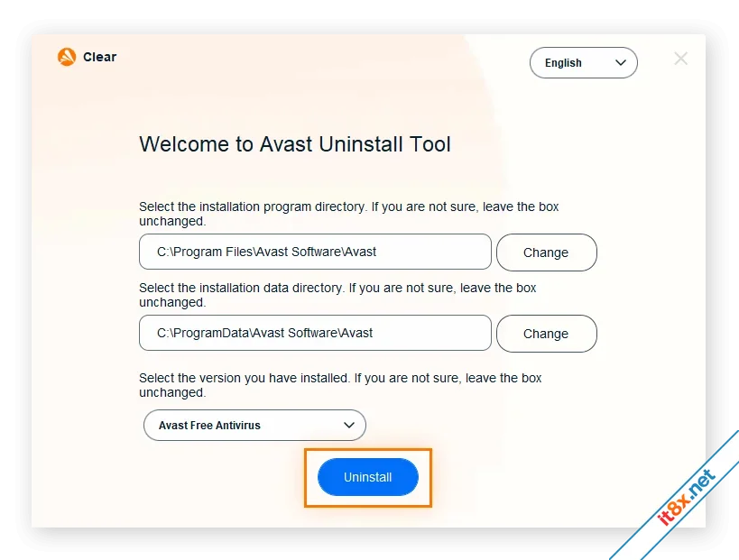Screen dimensions: 739x560
Task: Click the 'Select the version you have installed' instruction
Action: pyautogui.click(x=340, y=385)
